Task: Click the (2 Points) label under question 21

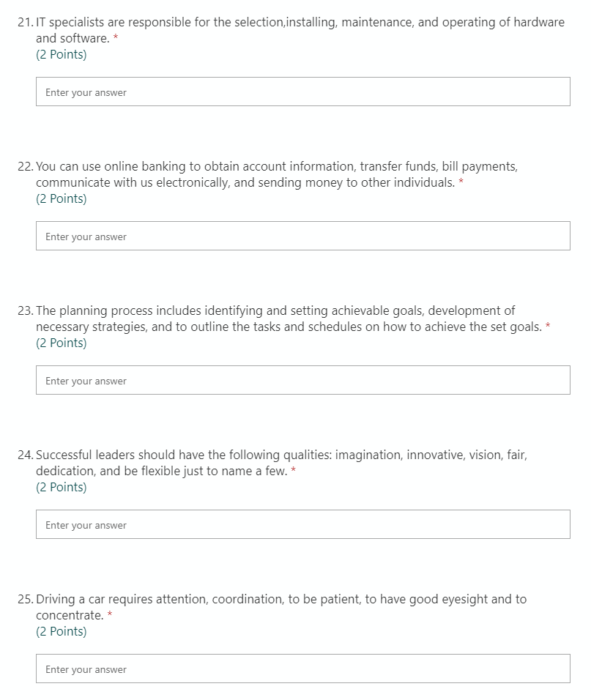Action: (x=62, y=54)
